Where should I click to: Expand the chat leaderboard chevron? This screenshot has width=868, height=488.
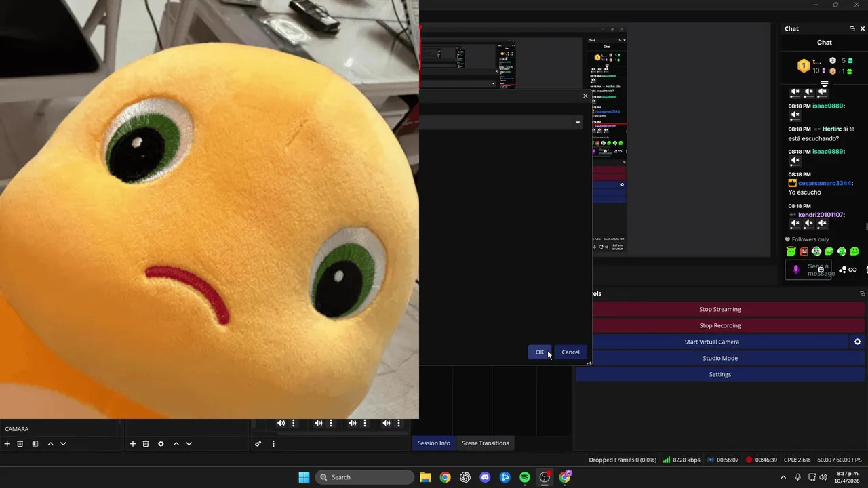[x=825, y=85]
